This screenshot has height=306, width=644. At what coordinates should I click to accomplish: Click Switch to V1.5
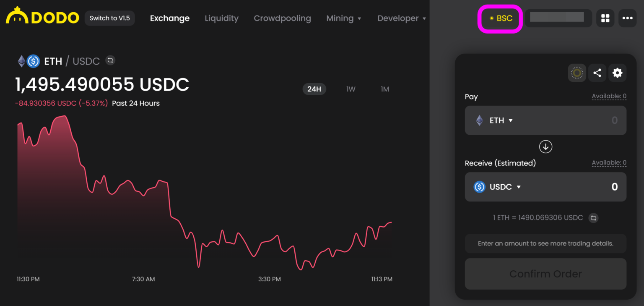[x=109, y=18]
